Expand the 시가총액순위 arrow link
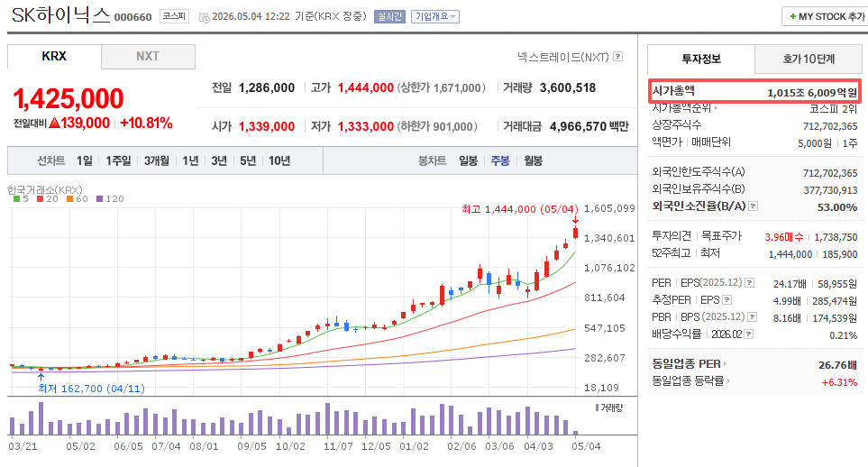 716,107
